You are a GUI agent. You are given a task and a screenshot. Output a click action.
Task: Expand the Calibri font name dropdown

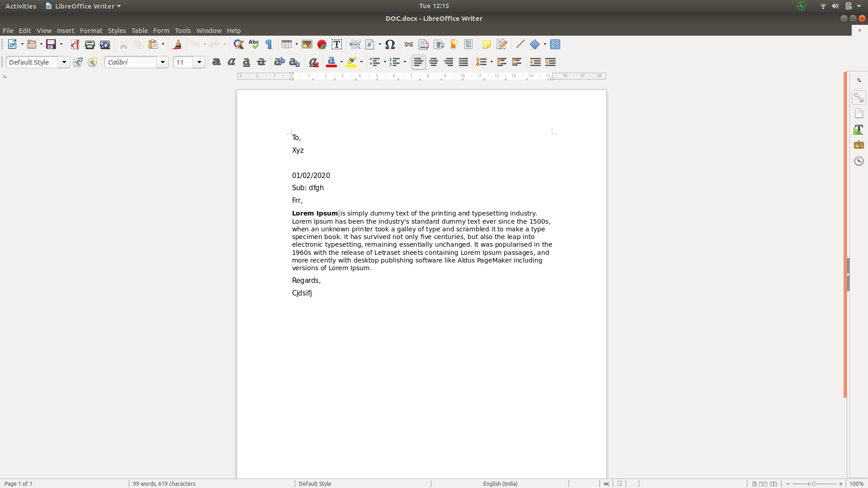[x=163, y=62]
